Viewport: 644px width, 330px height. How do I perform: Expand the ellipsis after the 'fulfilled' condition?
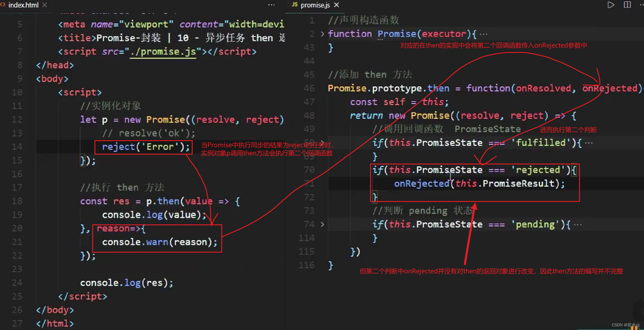[589, 143]
